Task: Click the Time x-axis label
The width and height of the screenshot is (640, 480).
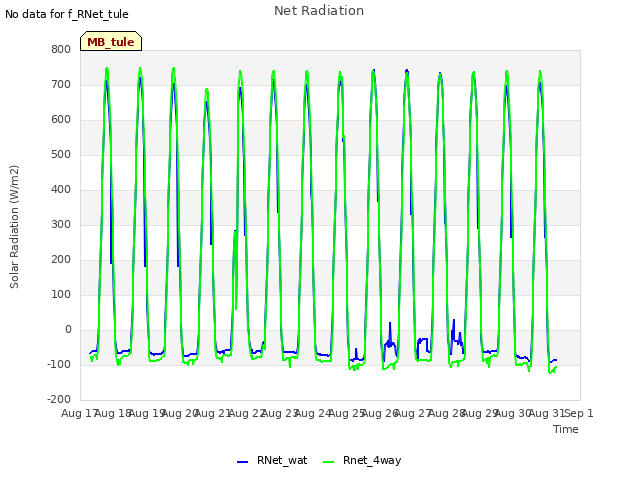Action: tap(566, 429)
